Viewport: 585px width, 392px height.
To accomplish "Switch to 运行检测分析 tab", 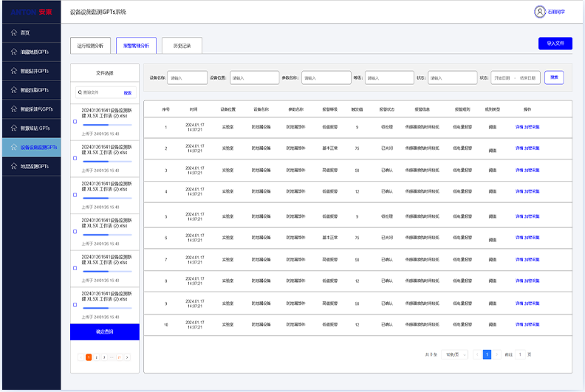I will (90, 46).
